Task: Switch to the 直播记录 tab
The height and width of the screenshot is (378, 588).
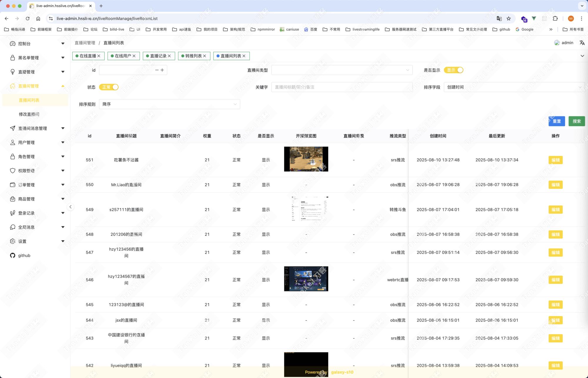Action: point(158,56)
